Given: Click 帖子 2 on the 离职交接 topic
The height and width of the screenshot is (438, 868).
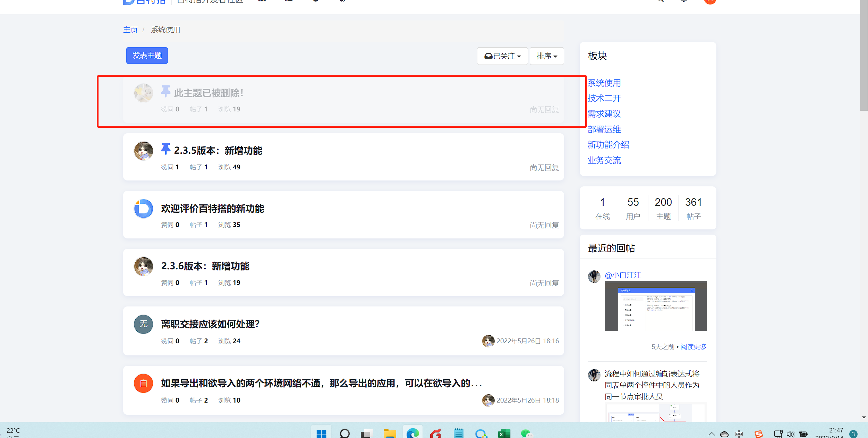Looking at the screenshot, I should (x=199, y=341).
